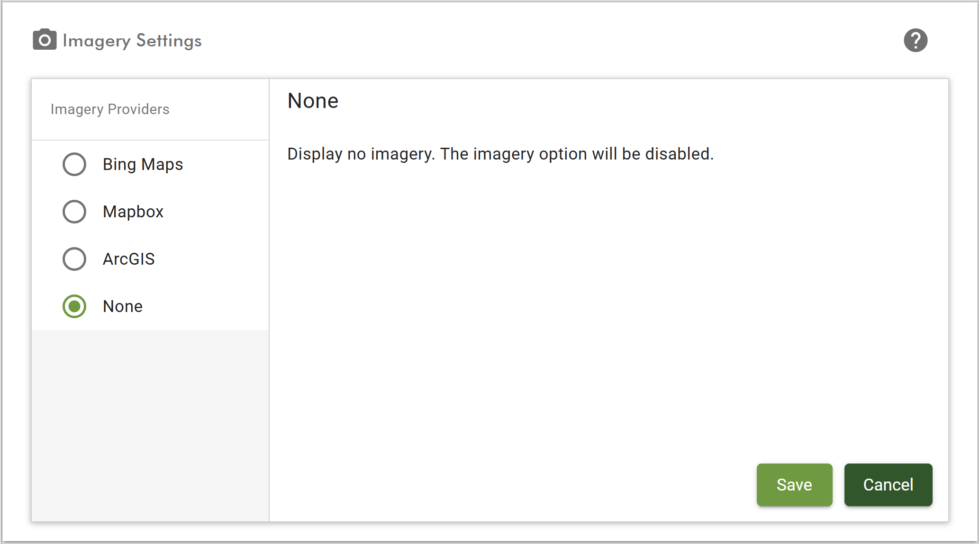The image size is (980, 544).
Task: Cancel the imagery settings dialog
Action: coord(888,485)
